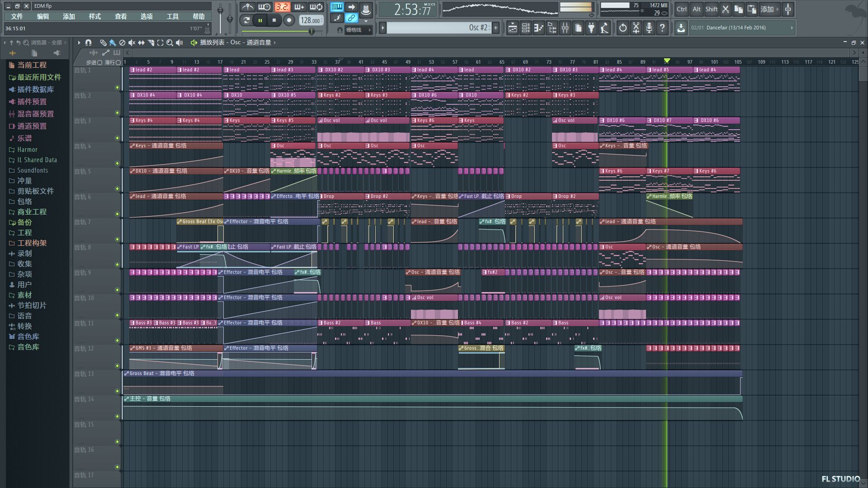Open piano roll icon
This screenshot has height=488, width=868.
pos(538,28)
